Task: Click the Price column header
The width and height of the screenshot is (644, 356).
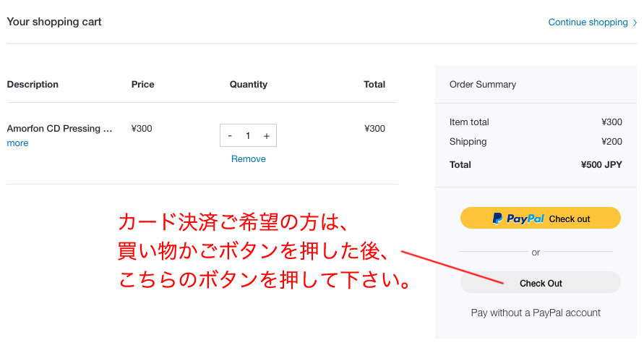Action: pyautogui.click(x=142, y=84)
